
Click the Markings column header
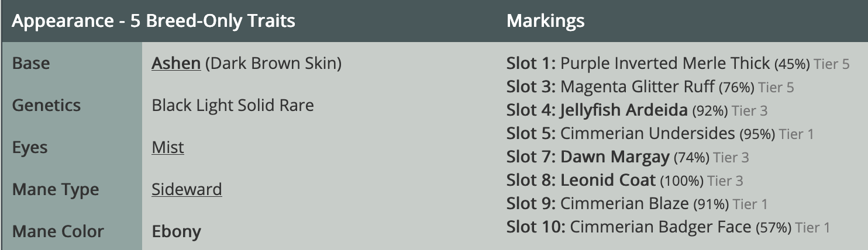pos(545,22)
